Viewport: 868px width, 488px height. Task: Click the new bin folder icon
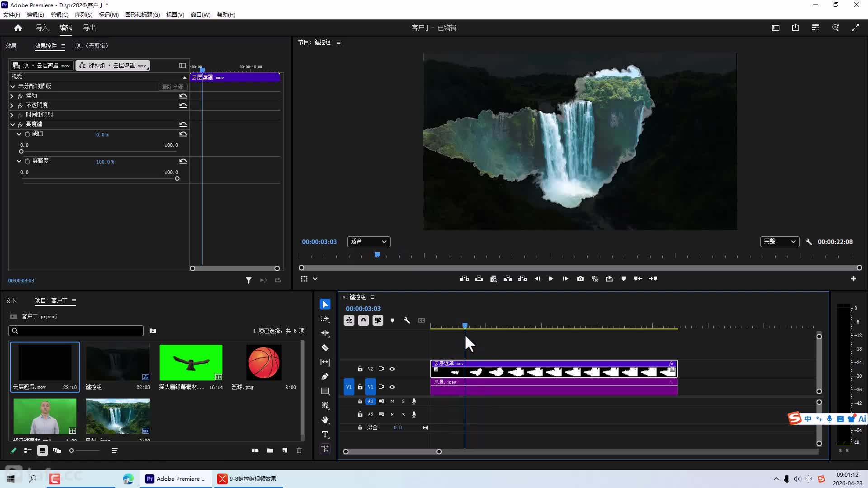(x=270, y=450)
